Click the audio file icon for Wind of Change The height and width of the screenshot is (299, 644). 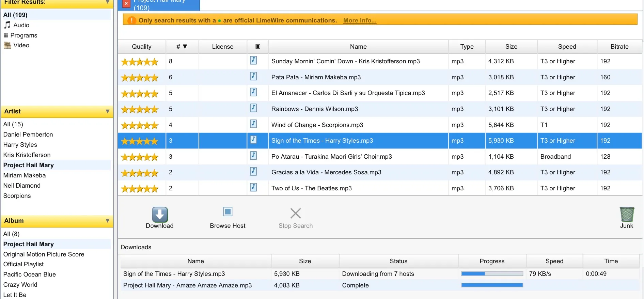pos(253,124)
